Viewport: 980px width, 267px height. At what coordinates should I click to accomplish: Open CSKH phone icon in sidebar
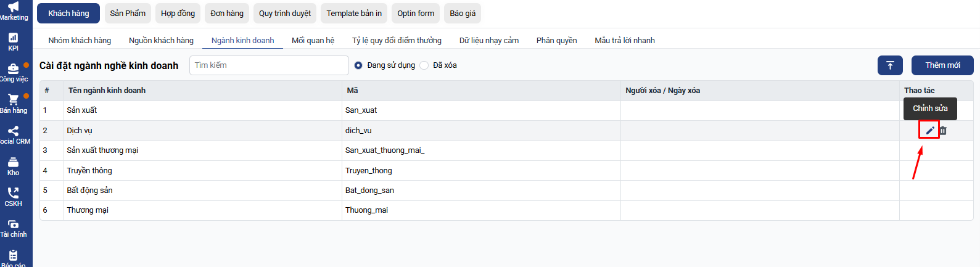tap(13, 196)
